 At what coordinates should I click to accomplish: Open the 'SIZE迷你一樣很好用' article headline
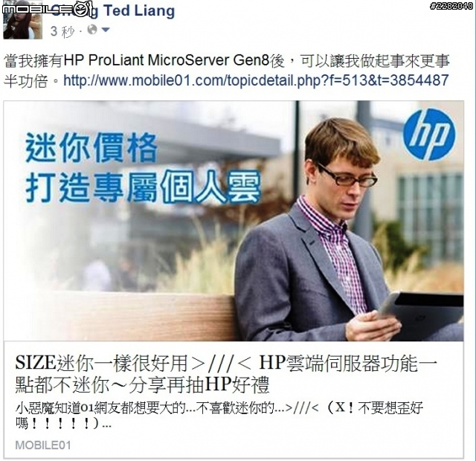click(226, 374)
